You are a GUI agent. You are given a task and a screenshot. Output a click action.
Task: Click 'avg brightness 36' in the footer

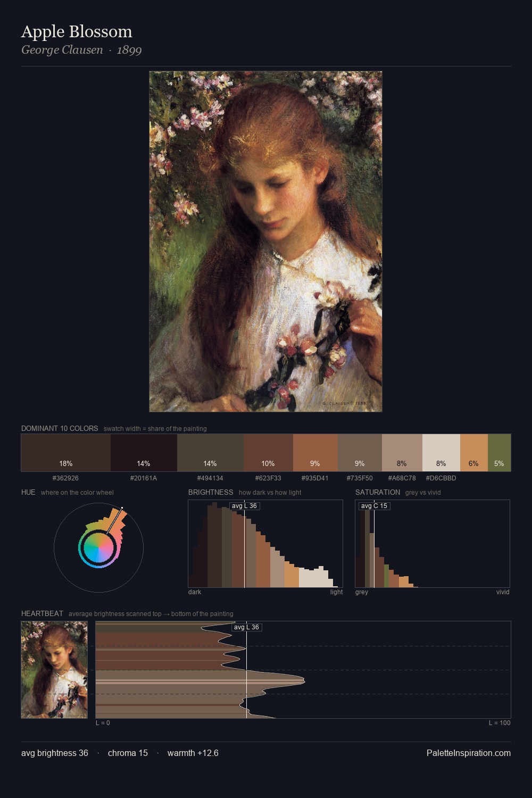pyautogui.click(x=55, y=753)
